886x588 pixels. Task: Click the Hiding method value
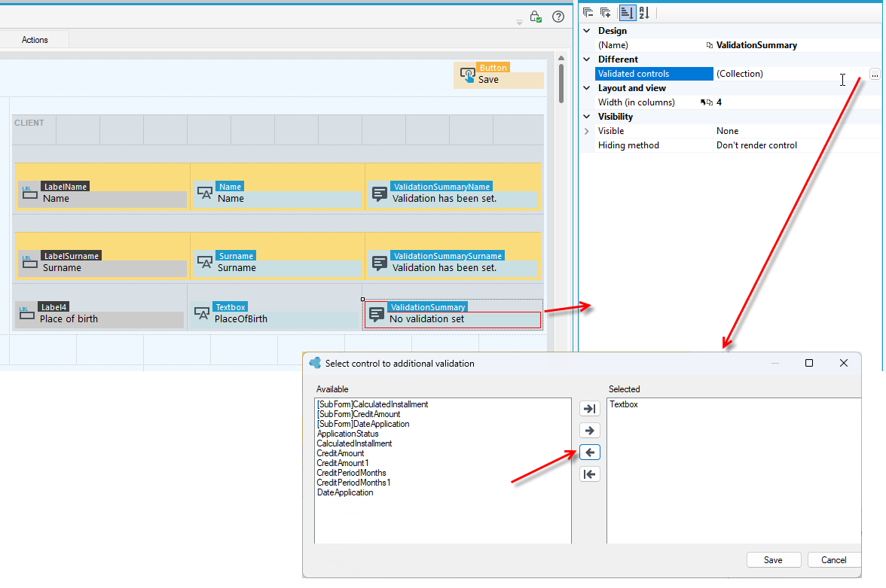point(756,145)
